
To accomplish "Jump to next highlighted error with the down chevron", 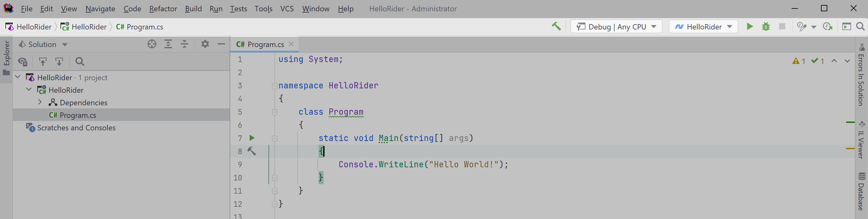I will click(x=847, y=61).
